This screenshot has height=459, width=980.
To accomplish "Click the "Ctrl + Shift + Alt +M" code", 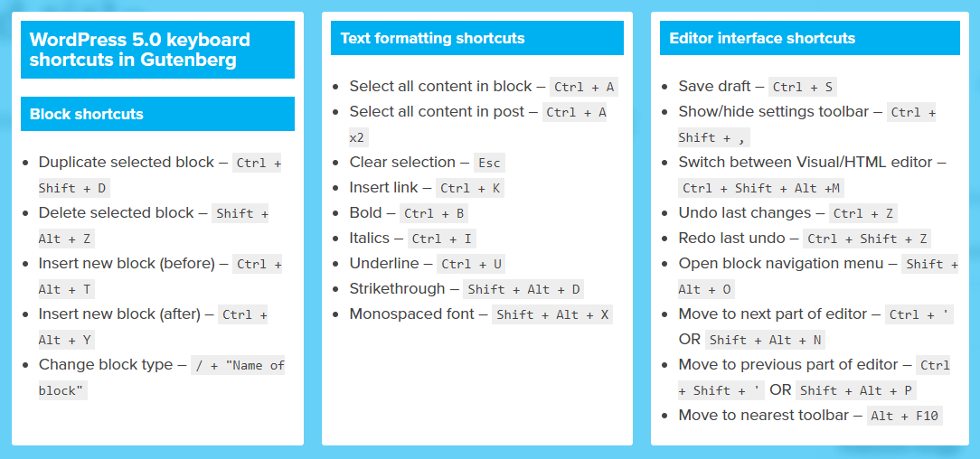I will point(763,188).
